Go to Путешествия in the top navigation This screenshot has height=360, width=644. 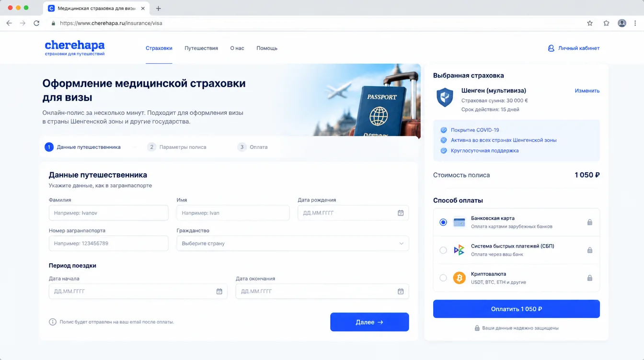click(x=201, y=48)
